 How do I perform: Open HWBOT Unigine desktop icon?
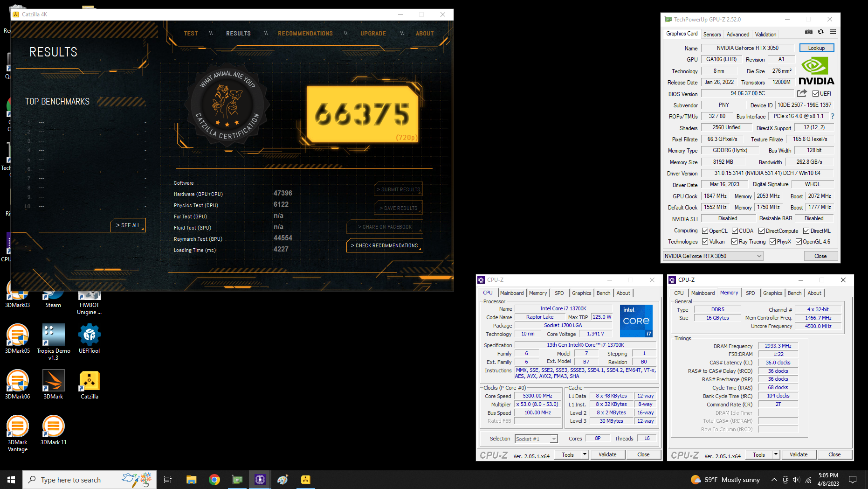click(x=90, y=301)
